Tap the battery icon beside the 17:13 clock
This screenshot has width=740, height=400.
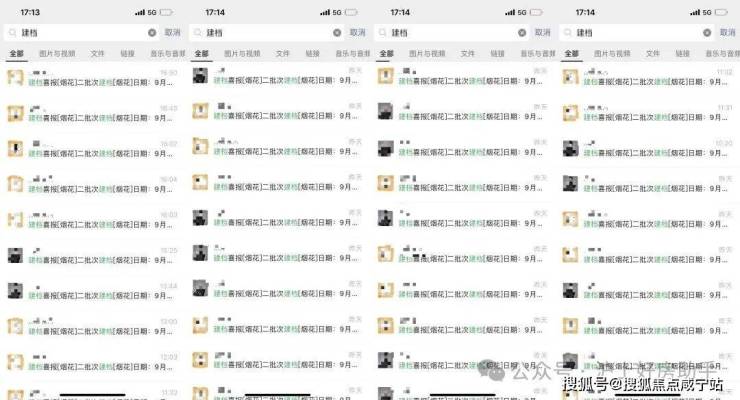(166, 12)
